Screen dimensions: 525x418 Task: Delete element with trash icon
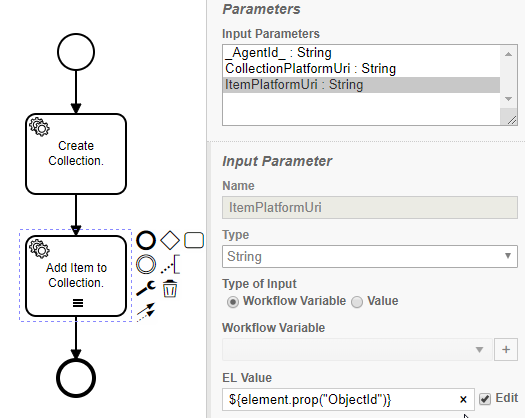(x=170, y=288)
